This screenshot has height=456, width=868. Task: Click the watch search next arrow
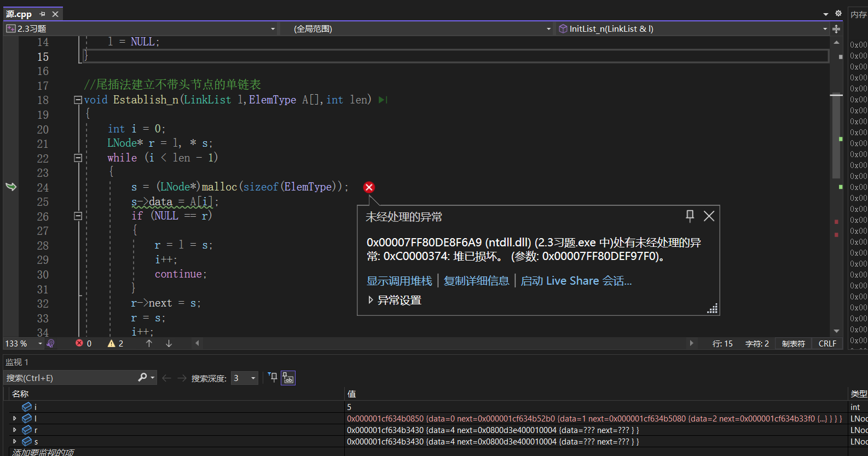pos(182,378)
